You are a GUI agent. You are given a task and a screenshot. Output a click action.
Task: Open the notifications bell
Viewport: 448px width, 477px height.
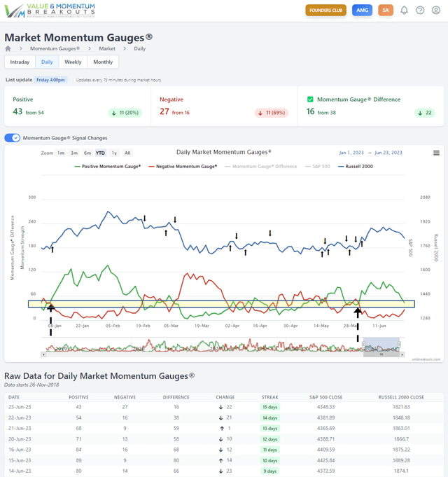point(404,11)
